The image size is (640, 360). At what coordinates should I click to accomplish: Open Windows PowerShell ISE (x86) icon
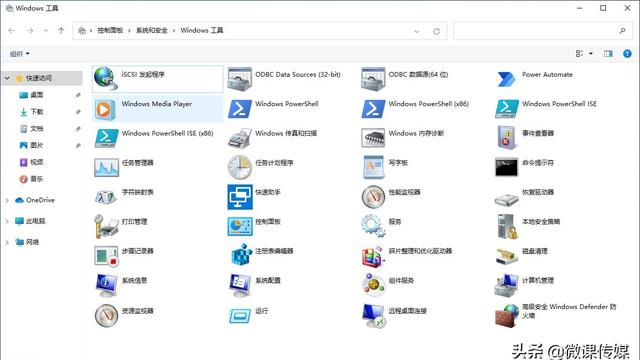107,138
